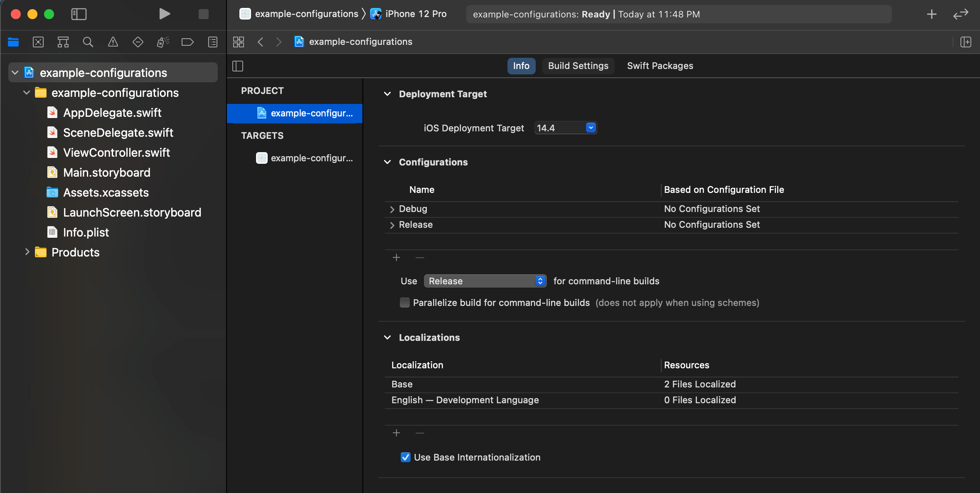Open the Report navigator icon
Viewport: 980px width, 493px height.
212,42
